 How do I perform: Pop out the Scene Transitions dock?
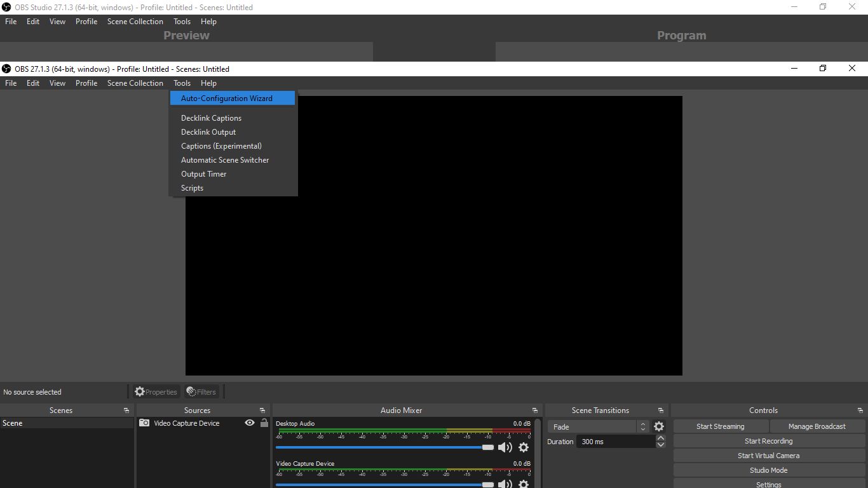(x=661, y=410)
